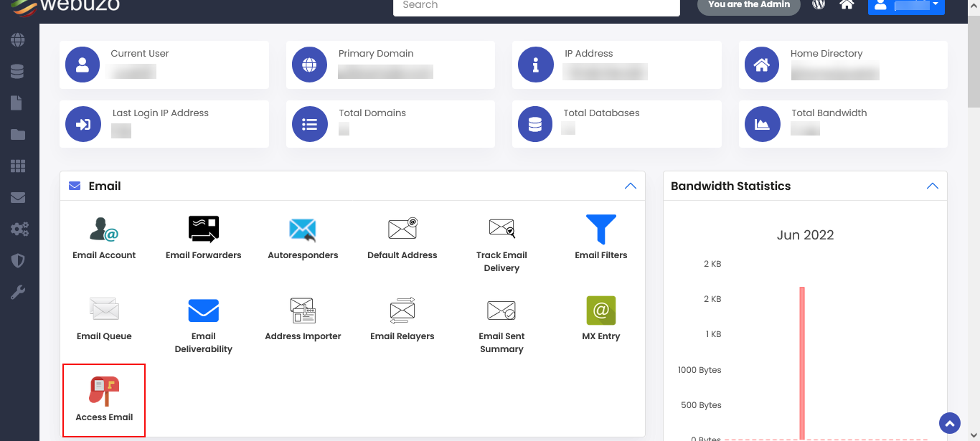This screenshot has width=980, height=441.
Task: Collapse the Bandwidth Statistics panel
Action: pyautogui.click(x=933, y=185)
